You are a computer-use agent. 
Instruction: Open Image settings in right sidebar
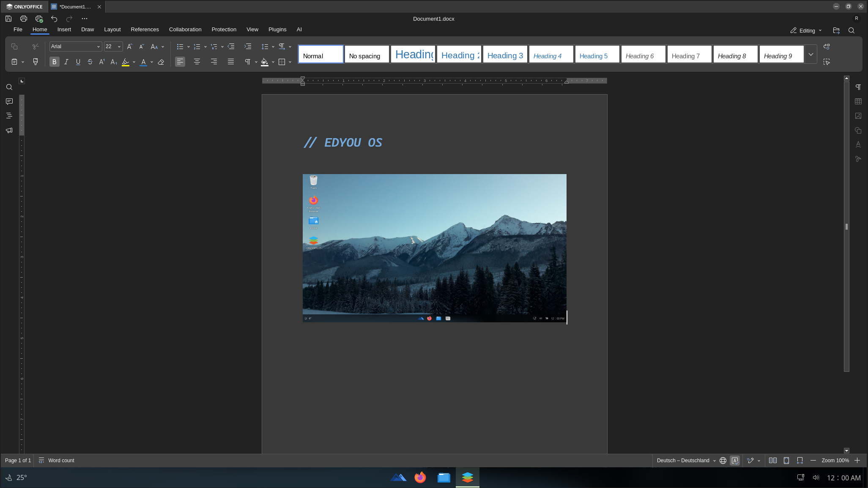(858, 116)
